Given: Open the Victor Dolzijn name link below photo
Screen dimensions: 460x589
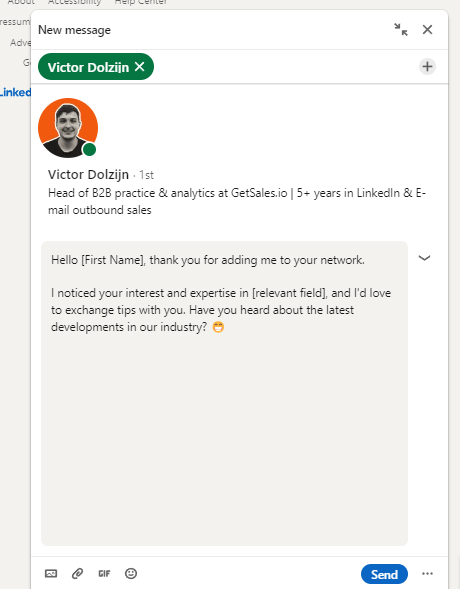Looking at the screenshot, I should point(88,175).
